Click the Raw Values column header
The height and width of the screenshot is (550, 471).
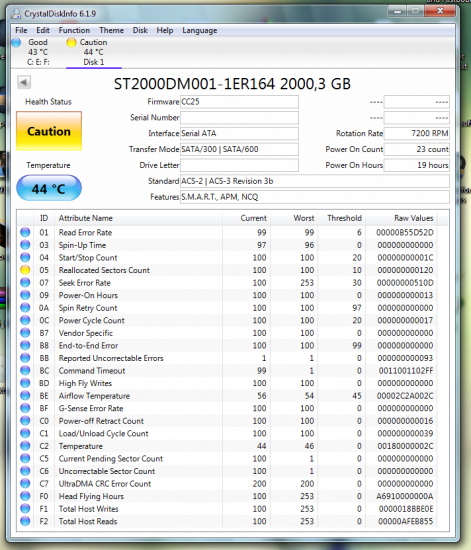point(402,218)
